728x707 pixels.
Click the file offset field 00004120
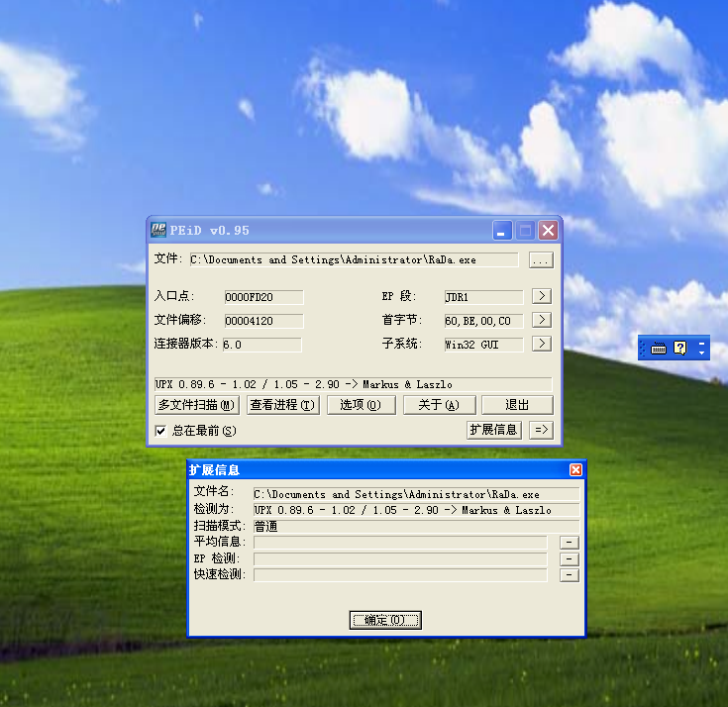pyautogui.click(x=263, y=321)
